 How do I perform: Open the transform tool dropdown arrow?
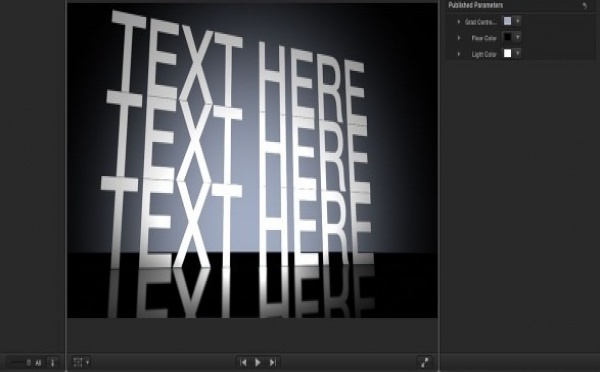(88, 362)
